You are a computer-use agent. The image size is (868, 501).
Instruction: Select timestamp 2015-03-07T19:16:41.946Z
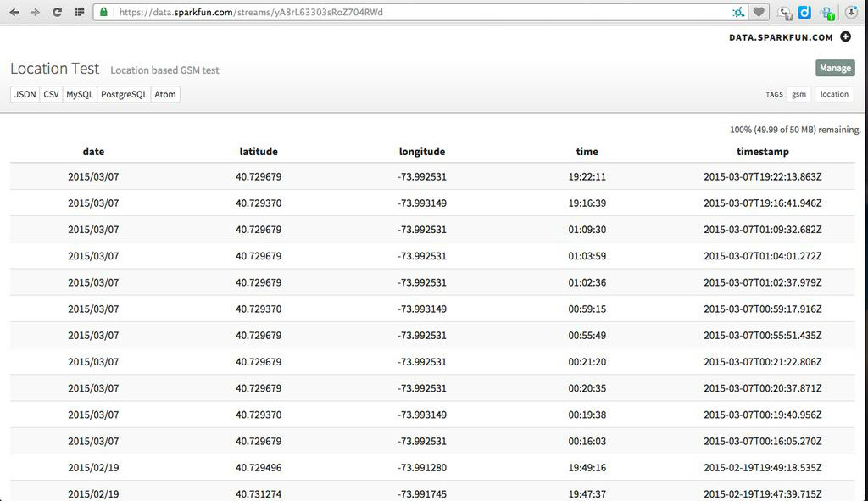(762, 203)
